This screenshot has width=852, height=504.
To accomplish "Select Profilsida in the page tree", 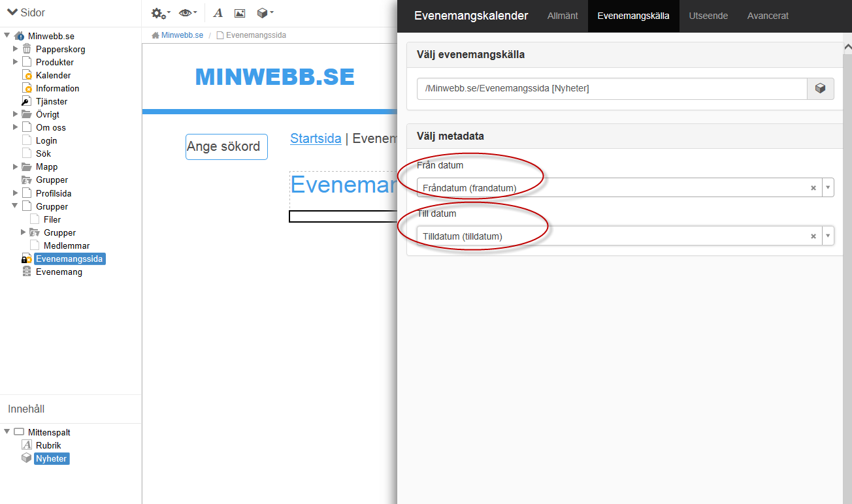I will (54, 193).
